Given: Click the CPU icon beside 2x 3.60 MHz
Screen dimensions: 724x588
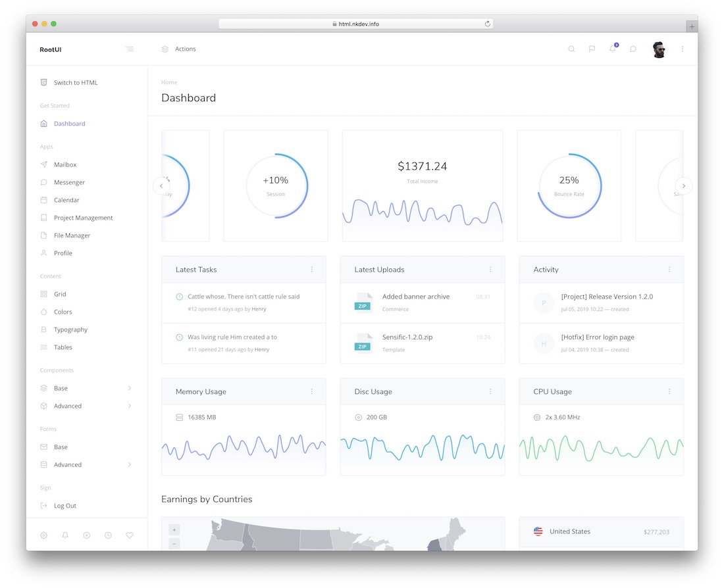Looking at the screenshot, I should click(537, 417).
